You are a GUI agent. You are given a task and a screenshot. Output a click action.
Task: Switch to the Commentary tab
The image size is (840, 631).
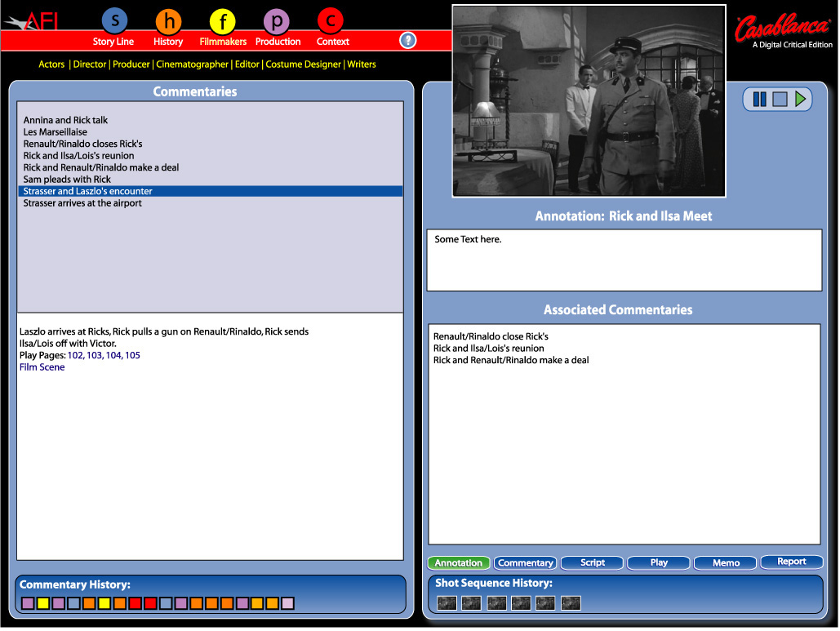(525, 562)
